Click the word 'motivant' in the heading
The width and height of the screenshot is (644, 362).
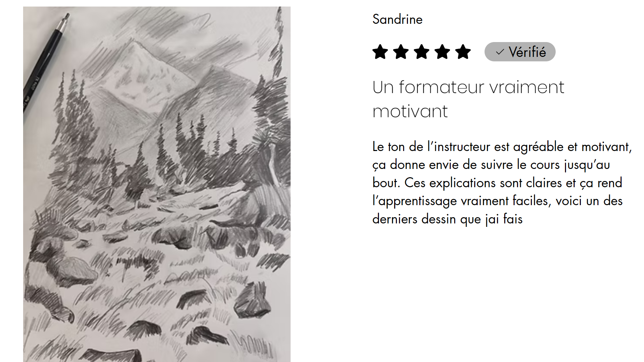(x=410, y=111)
